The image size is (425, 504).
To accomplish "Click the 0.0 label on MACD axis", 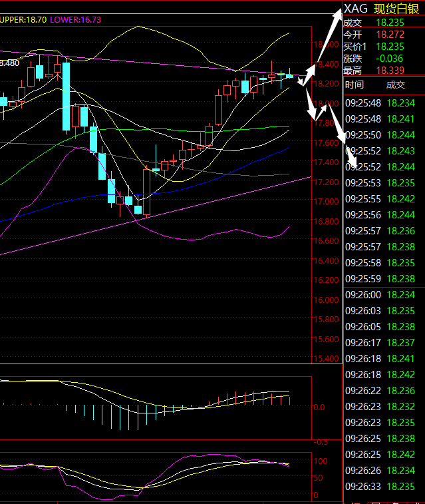I will (x=319, y=407).
